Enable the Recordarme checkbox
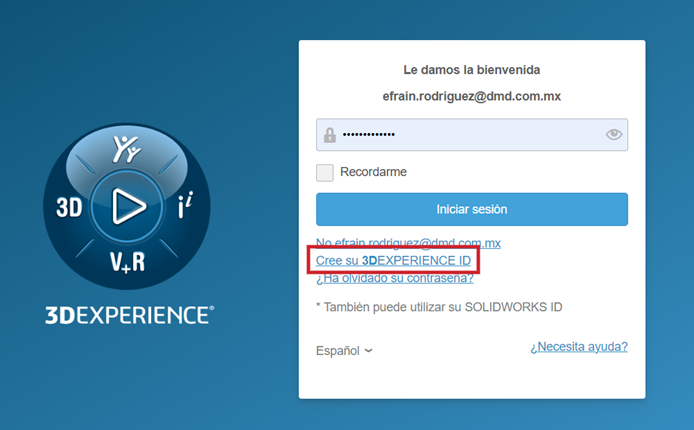This screenshot has width=694, height=430. coord(325,173)
